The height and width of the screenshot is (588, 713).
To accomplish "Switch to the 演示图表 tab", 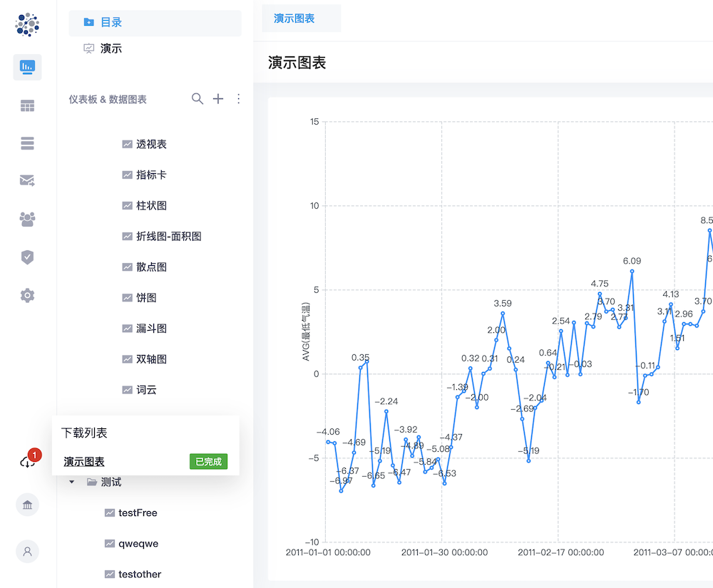I will pos(294,19).
